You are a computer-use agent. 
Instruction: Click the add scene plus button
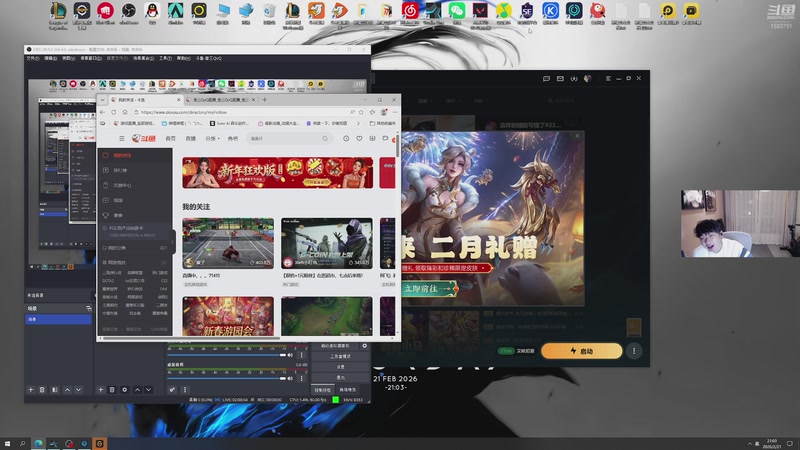(x=31, y=389)
